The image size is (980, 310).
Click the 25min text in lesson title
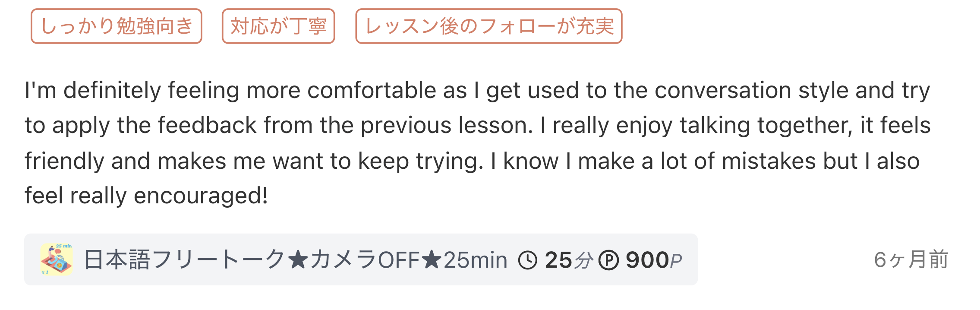[x=475, y=260]
